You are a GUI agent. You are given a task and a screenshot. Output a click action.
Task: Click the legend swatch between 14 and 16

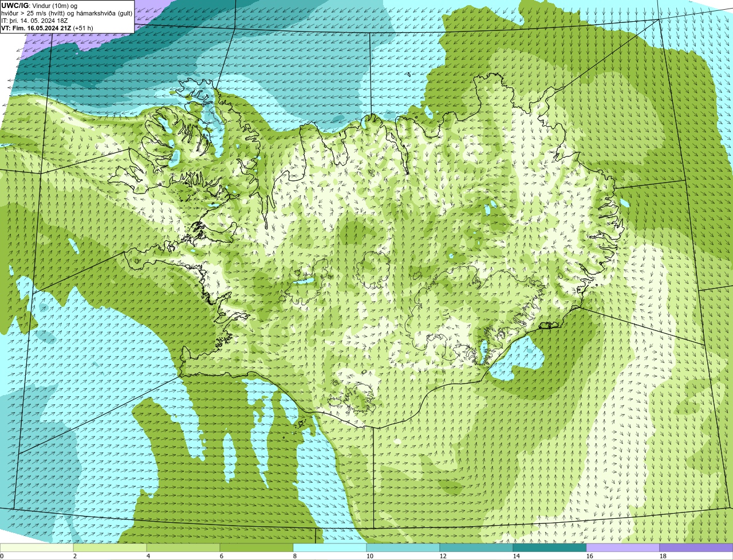tap(550, 548)
